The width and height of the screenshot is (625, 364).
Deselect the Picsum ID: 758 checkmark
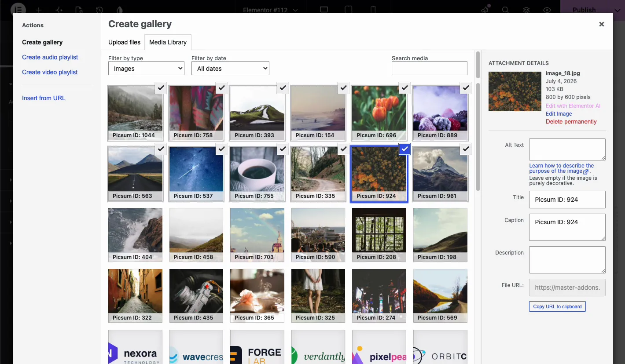coord(222,88)
